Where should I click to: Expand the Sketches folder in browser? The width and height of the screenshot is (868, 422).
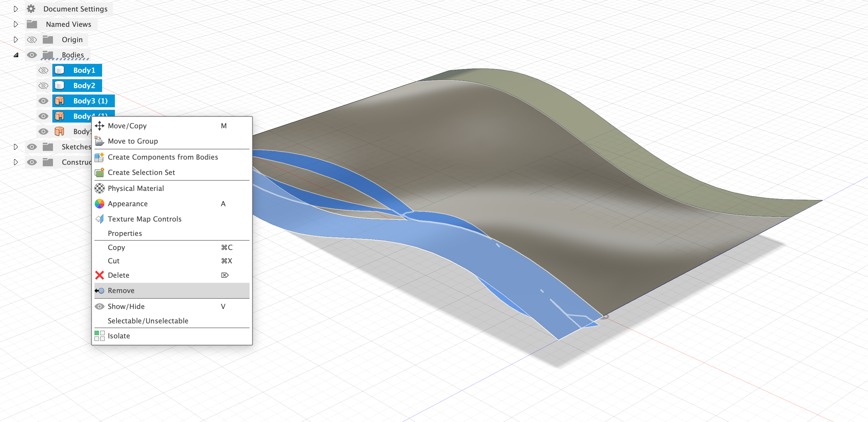[x=16, y=147]
